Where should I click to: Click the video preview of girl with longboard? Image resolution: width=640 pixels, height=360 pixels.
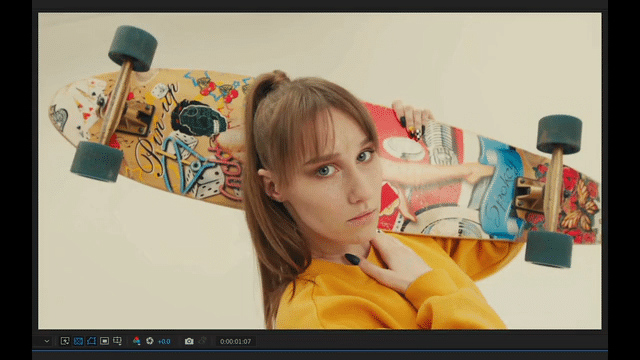(320, 171)
